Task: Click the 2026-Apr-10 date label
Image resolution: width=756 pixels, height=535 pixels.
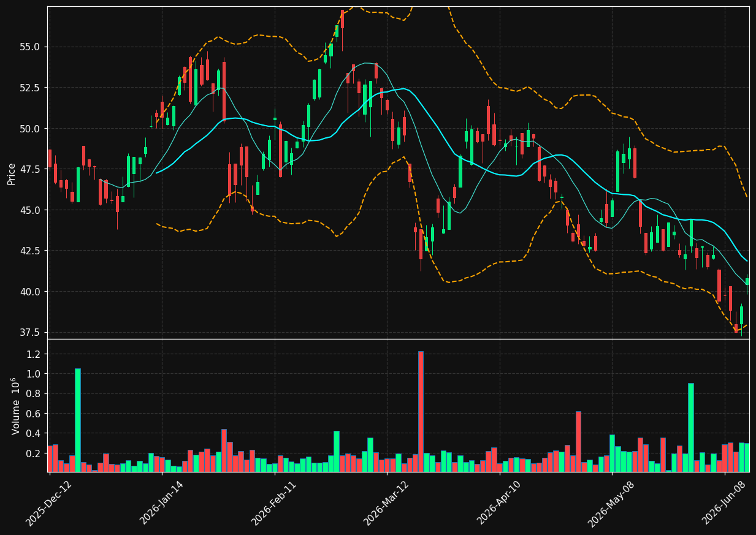Action: tap(500, 503)
